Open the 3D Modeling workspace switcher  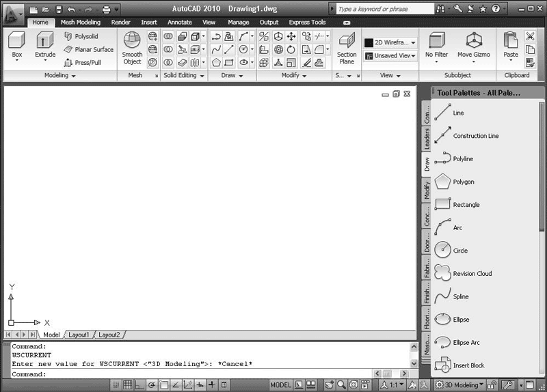459,384
